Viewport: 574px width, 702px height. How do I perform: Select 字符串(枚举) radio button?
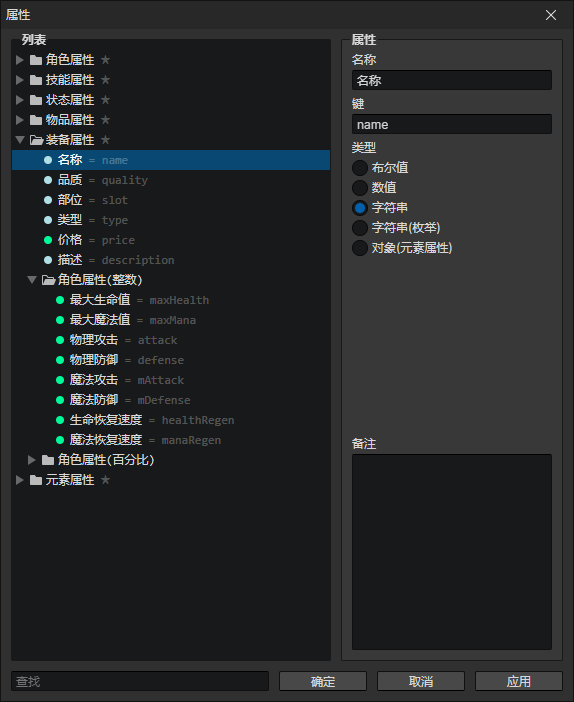[x=360, y=228]
